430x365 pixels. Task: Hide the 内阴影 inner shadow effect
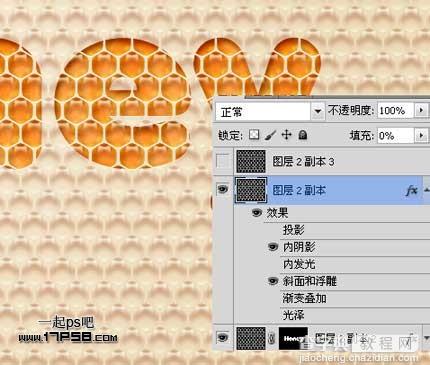click(273, 247)
